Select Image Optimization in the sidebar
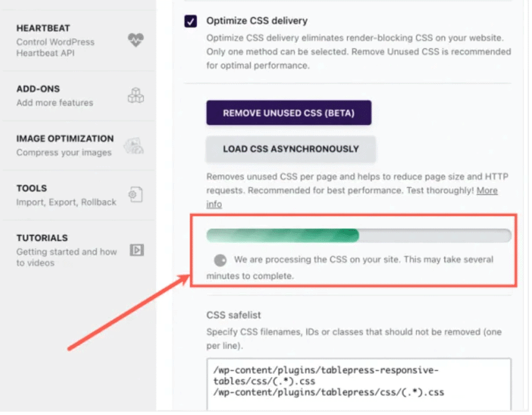The width and height of the screenshot is (532, 415). click(x=65, y=145)
